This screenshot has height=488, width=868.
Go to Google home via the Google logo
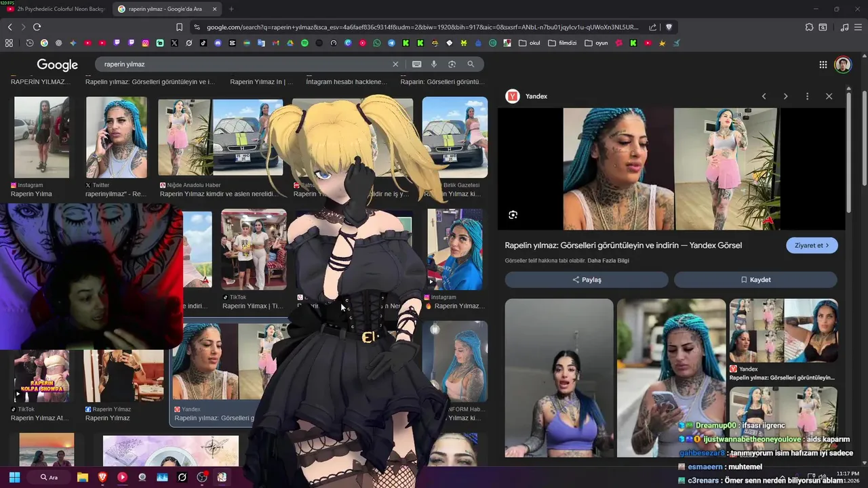coord(58,64)
